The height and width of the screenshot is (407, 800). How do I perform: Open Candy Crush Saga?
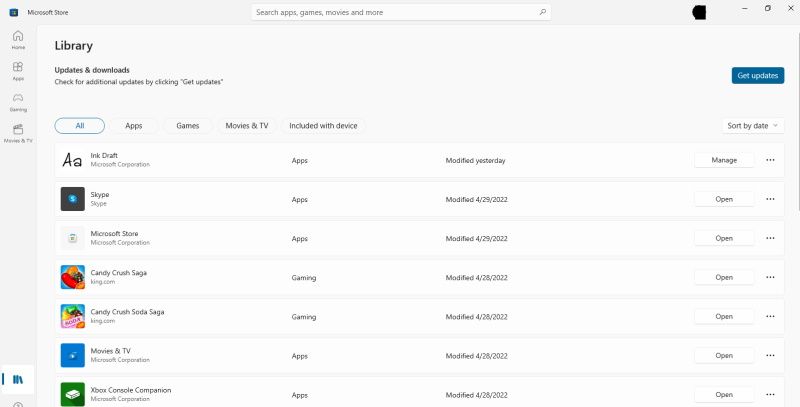(x=724, y=277)
